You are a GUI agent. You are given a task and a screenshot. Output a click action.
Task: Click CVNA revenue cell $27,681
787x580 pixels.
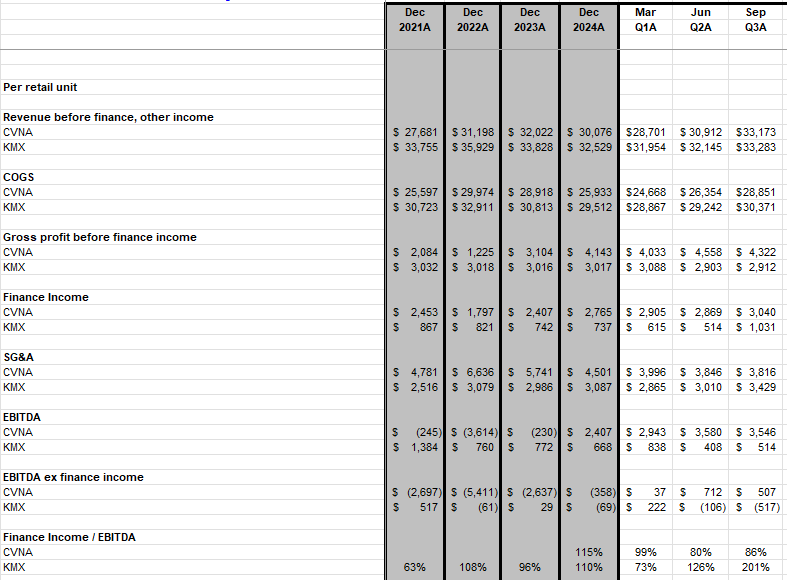point(415,132)
